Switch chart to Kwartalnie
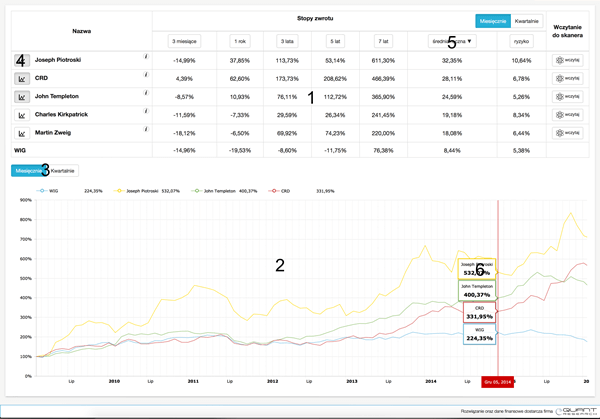Viewport: 600px width, 419px height. point(65,170)
